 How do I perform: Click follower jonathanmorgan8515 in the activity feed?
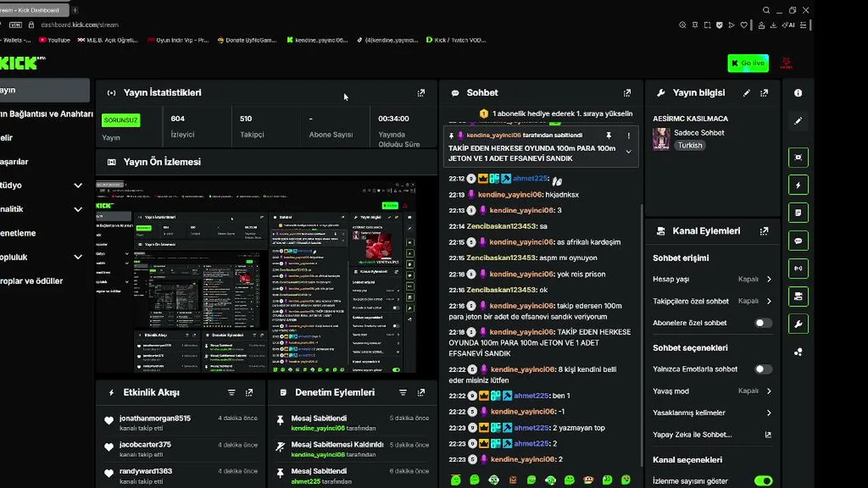click(155, 418)
